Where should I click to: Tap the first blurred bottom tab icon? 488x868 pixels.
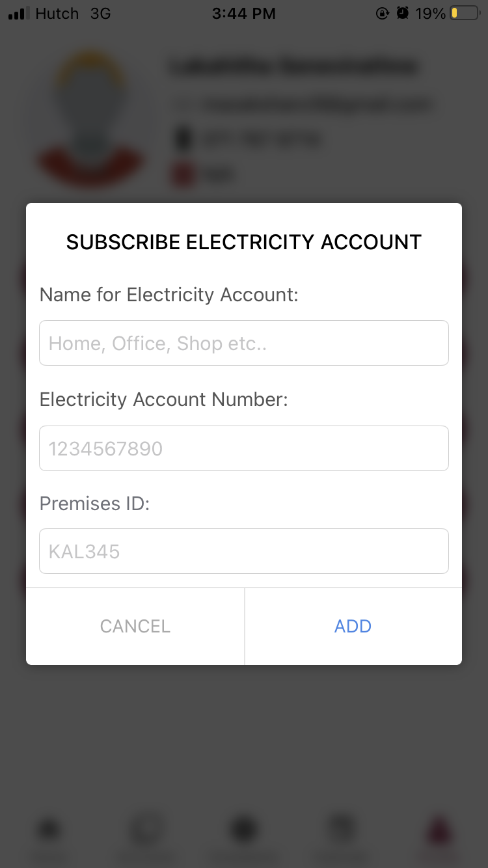click(49, 830)
